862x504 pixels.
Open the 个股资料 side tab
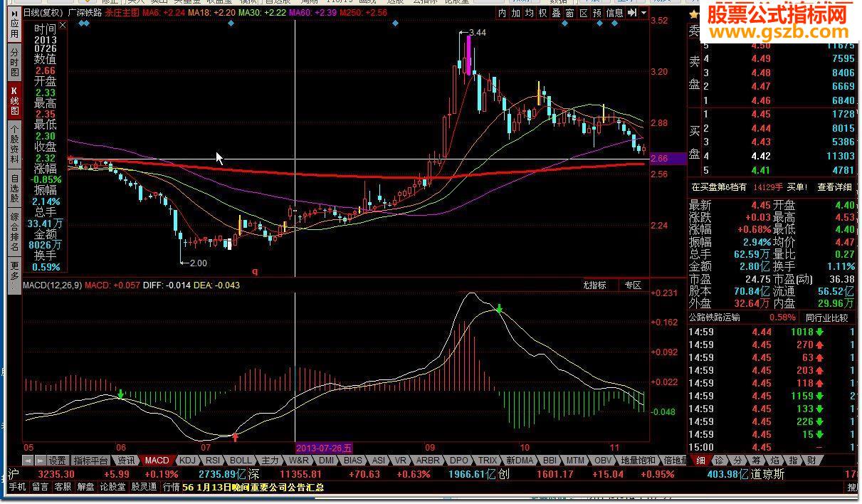(x=14, y=145)
